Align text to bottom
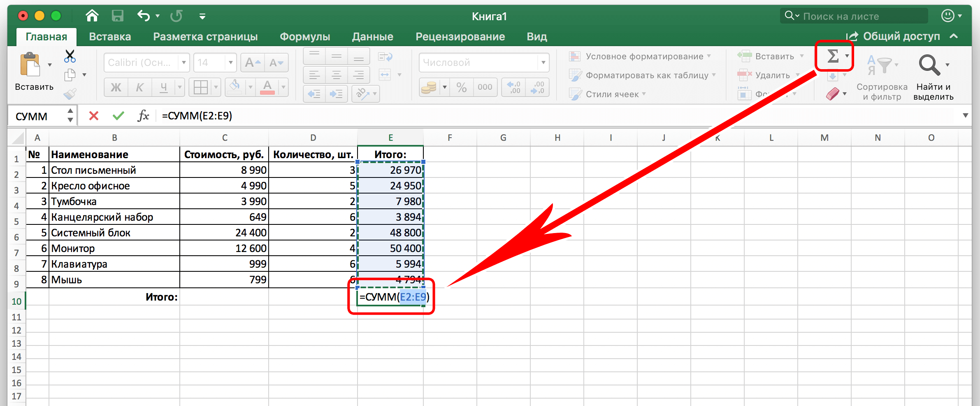 coord(359,56)
